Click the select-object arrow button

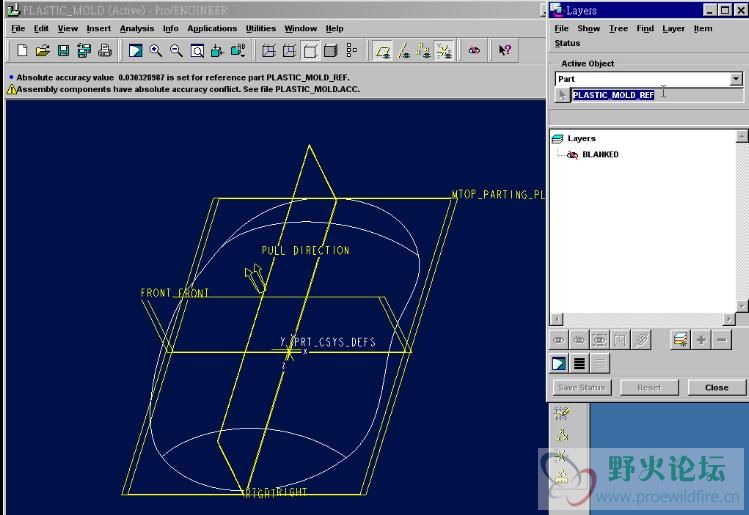coord(562,95)
